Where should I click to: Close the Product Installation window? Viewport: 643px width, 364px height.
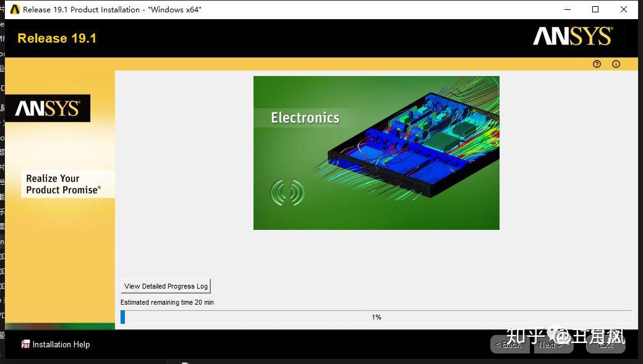[624, 9]
